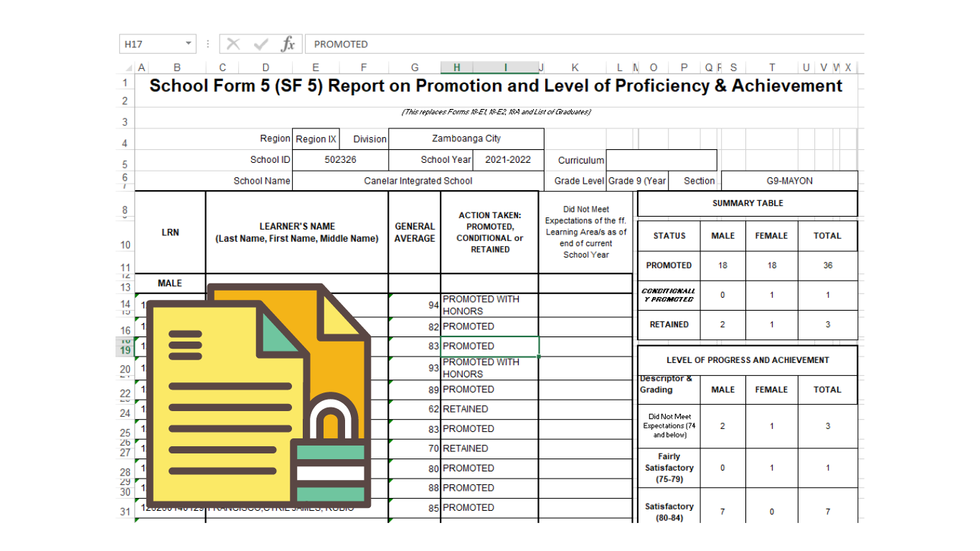The height and width of the screenshot is (551, 980).
Task: Click the 'SUMMARY TABLE' heading
Action: click(748, 204)
